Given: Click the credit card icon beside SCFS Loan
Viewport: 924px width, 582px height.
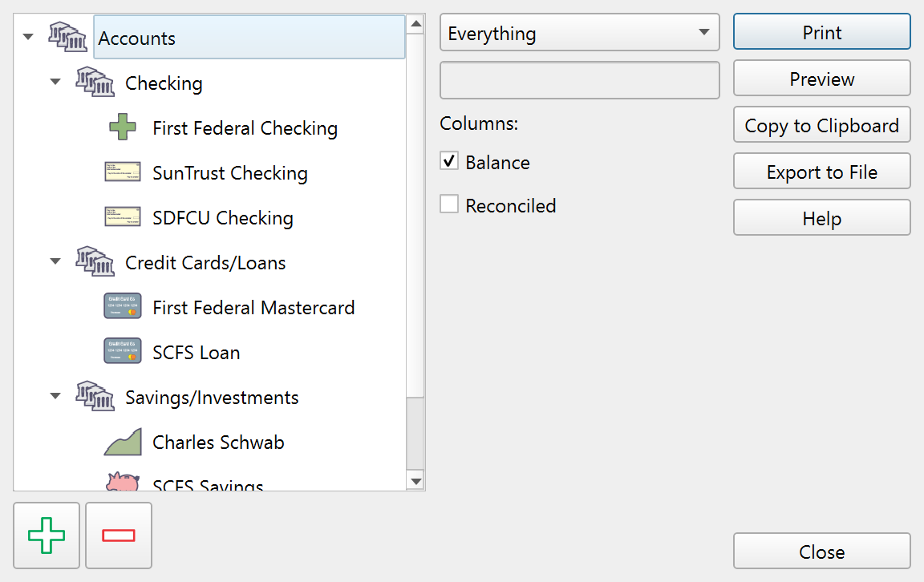Looking at the screenshot, I should 123,350.
